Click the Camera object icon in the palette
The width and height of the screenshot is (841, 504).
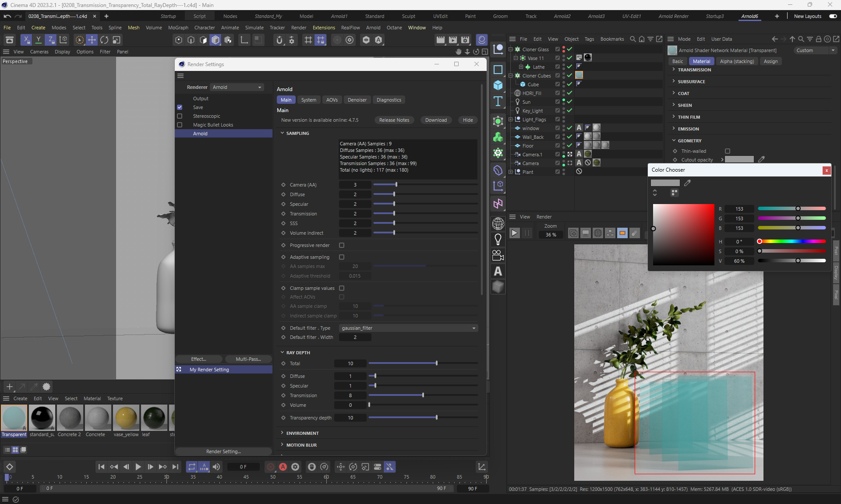498,255
